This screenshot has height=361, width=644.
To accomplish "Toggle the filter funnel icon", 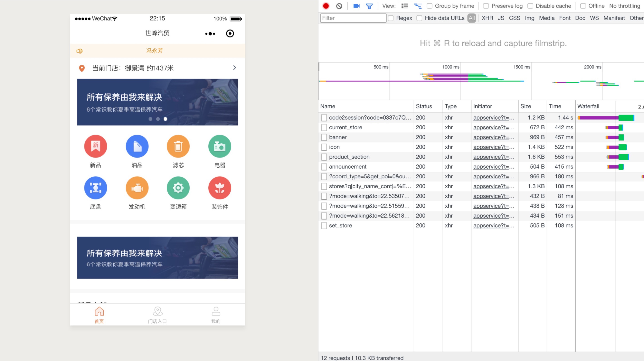I will pyautogui.click(x=369, y=6).
